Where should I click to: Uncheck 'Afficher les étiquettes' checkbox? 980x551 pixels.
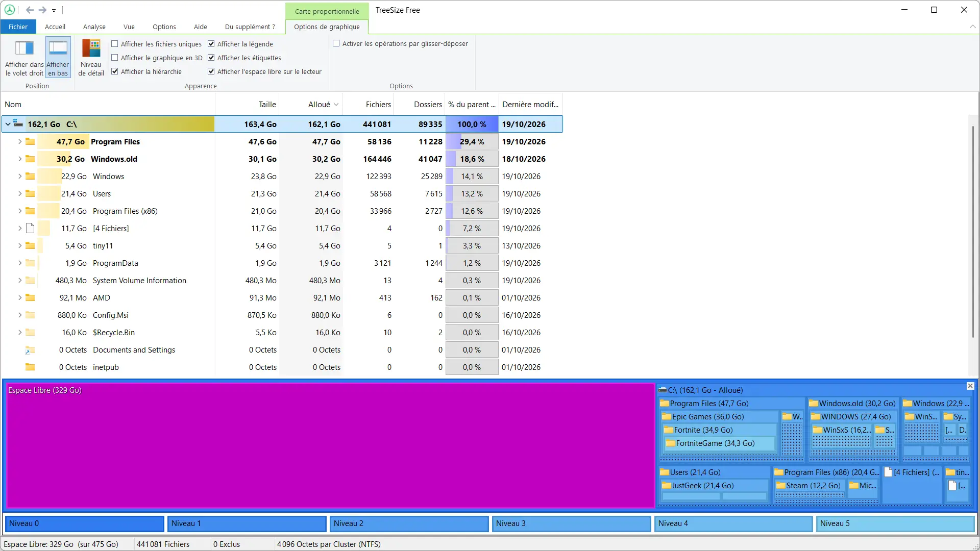[x=211, y=58]
